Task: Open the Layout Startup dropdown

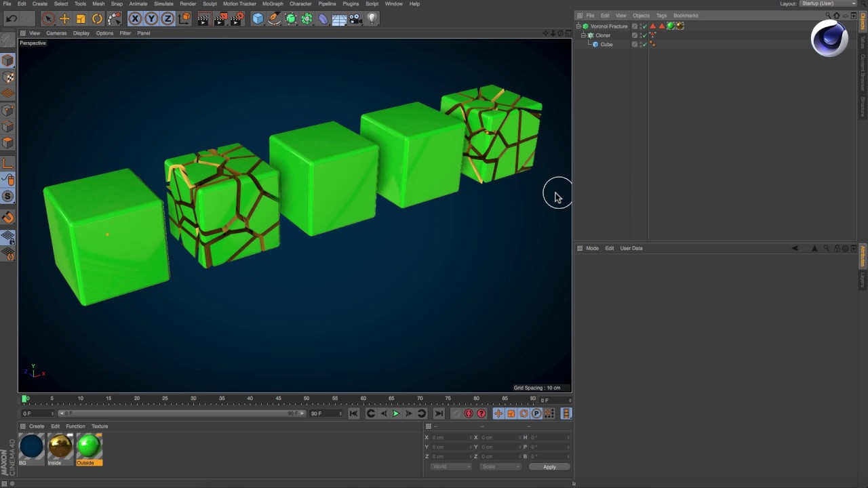Action: (x=828, y=3)
